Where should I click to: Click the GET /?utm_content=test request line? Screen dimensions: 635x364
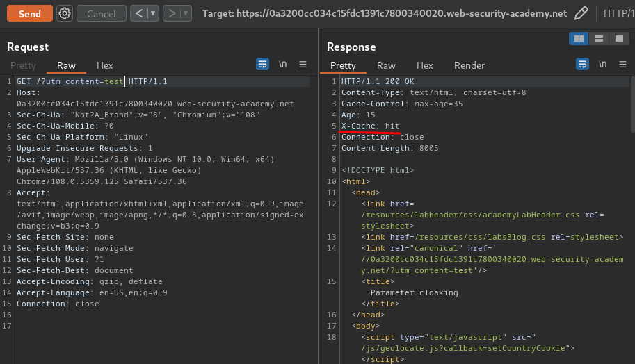click(92, 81)
